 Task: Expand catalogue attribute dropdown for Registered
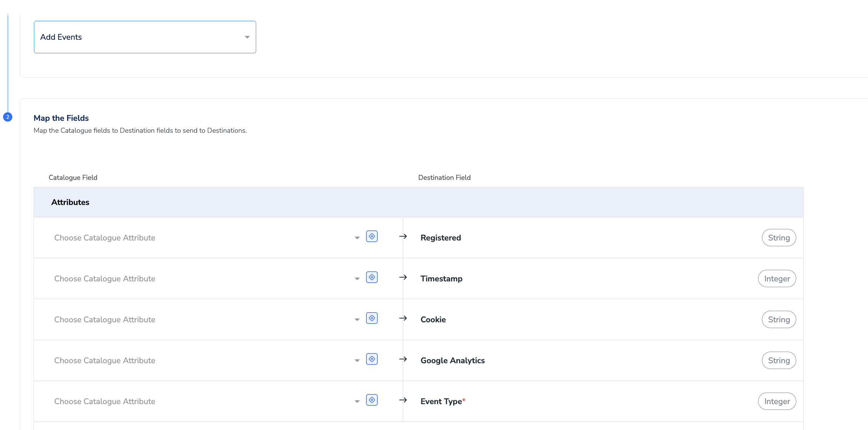click(357, 238)
